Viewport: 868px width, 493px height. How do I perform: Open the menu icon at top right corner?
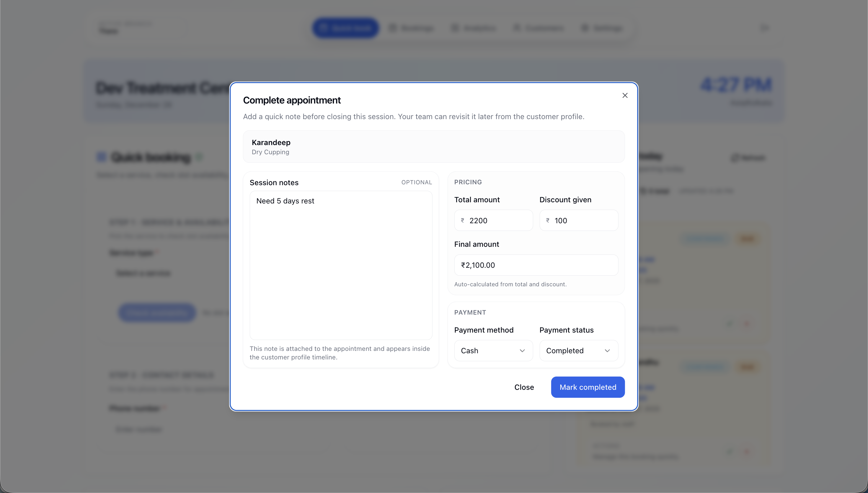(x=765, y=28)
